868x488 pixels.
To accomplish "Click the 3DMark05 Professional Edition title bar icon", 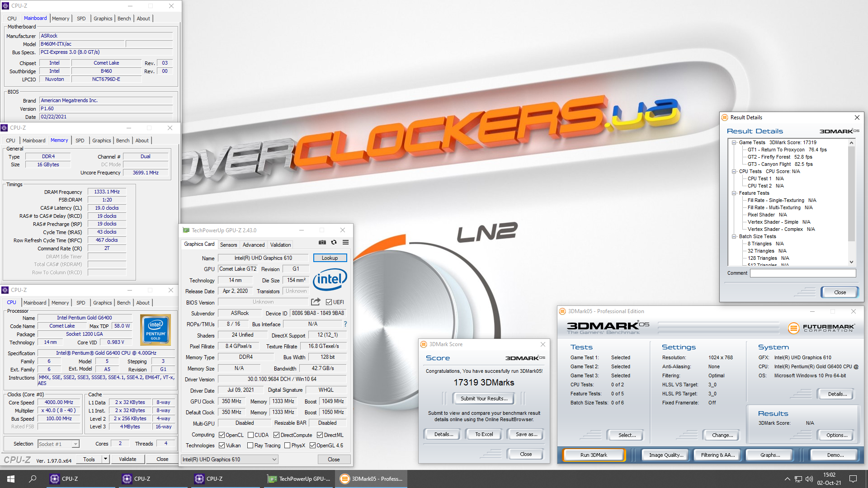I will [563, 311].
